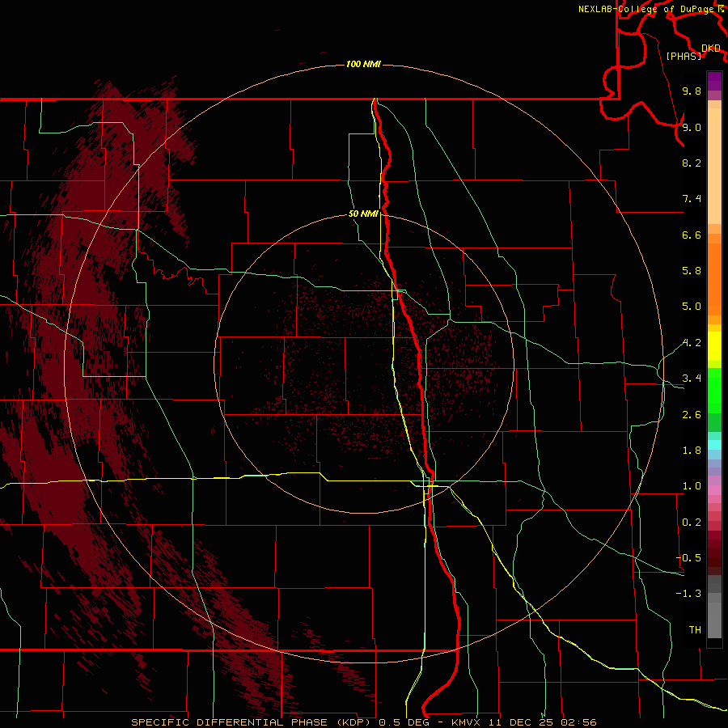Viewport: 728px width, 728px height.
Task: Click the 100 NMI range ring label
Action: click(363, 64)
